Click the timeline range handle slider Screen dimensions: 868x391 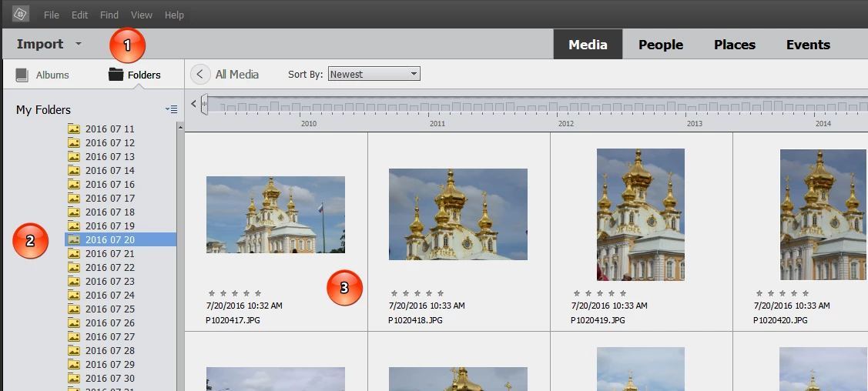[x=204, y=104]
